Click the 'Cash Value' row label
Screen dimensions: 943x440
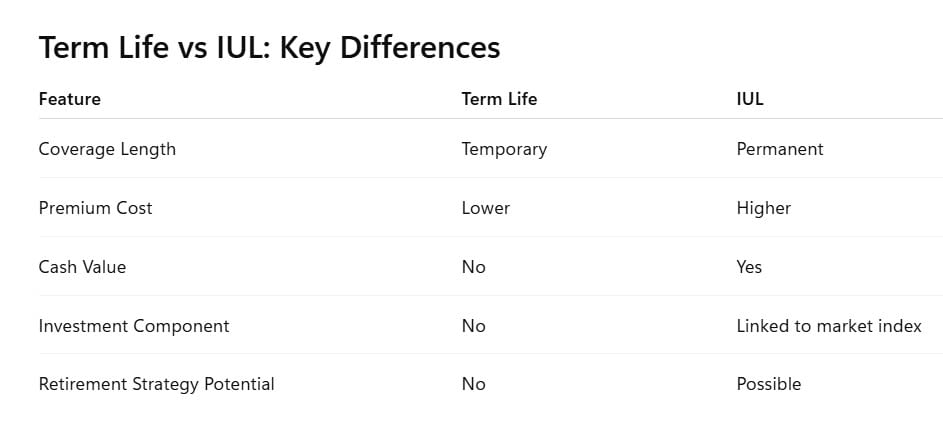pos(82,267)
